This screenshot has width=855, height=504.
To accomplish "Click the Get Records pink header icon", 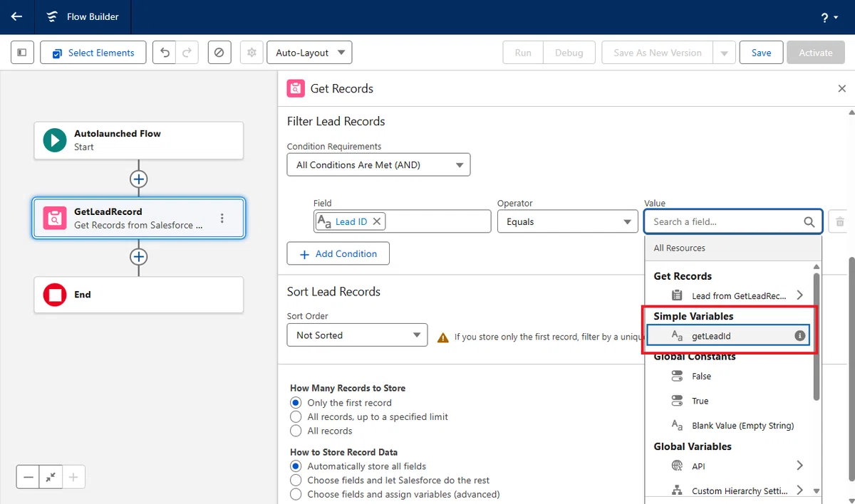I will 296,88.
